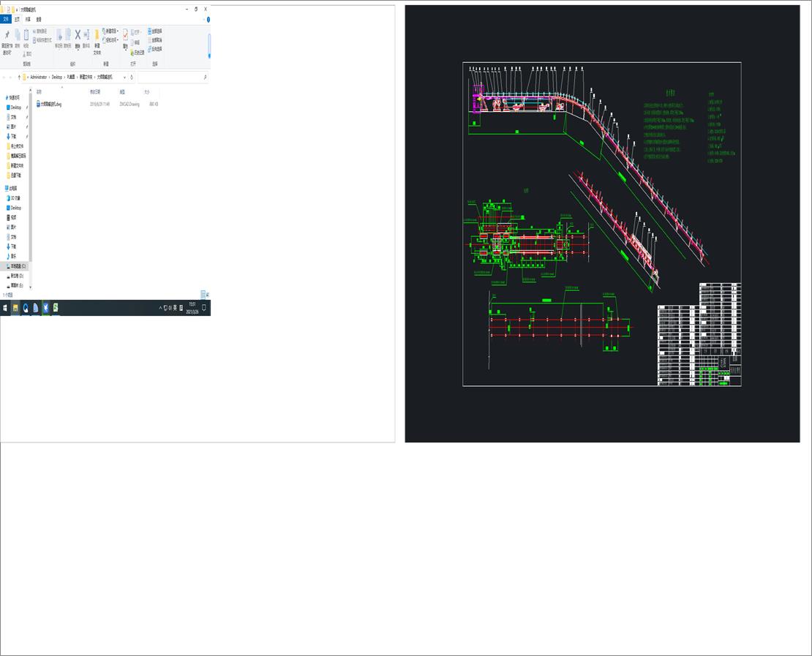This screenshot has width=812, height=656.
Task: Select 3D Objects in navigation pane
Action: coord(14,198)
